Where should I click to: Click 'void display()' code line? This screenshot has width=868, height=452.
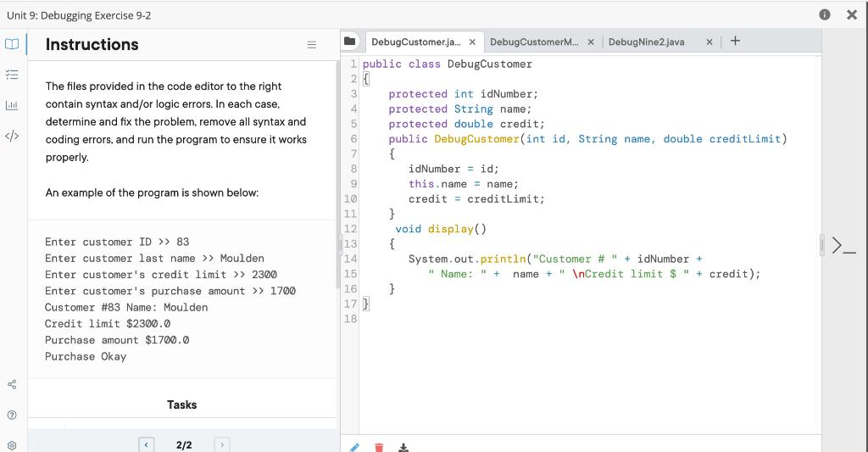441,229
